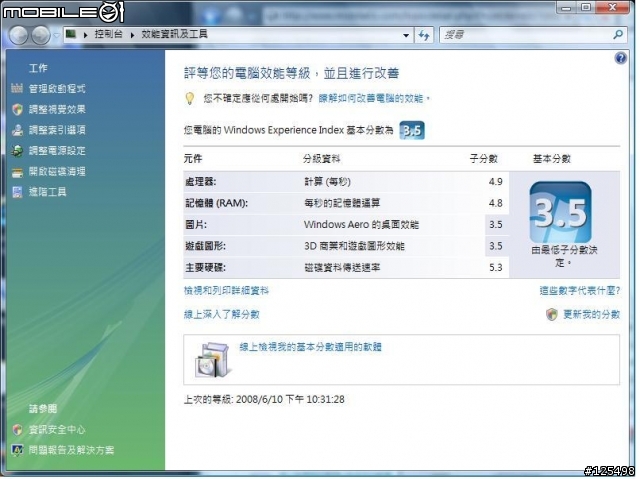This screenshot has width=640, height=479.
Task: Open 檢視和列印詳細資料 link
Action: point(226,291)
